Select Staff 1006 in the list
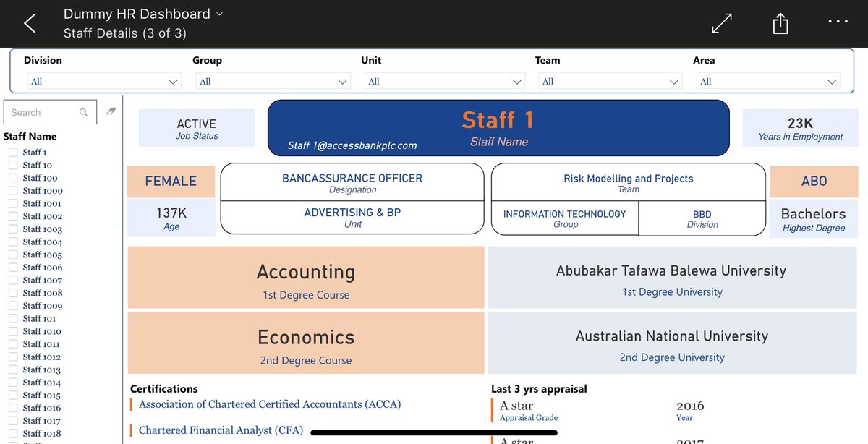868x444 pixels. click(42, 268)
